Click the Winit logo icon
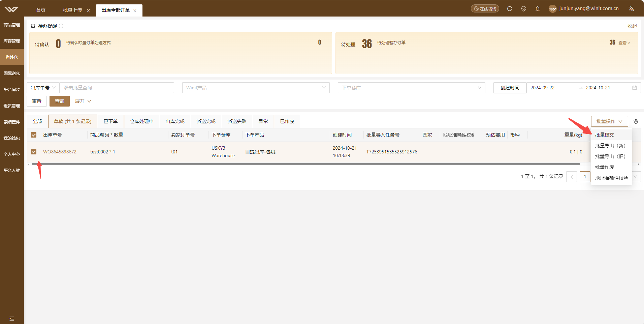 pyautogui.click(x=11, y=9)
